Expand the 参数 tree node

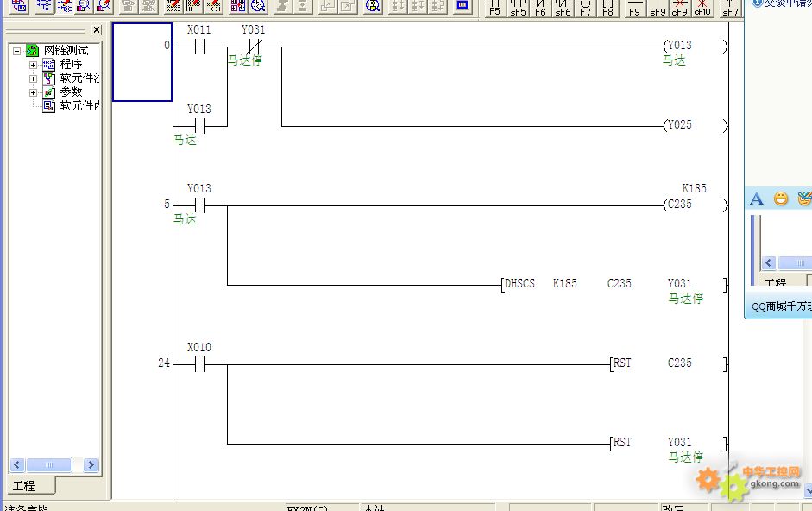pyautogui.click(x=34, y=92)
